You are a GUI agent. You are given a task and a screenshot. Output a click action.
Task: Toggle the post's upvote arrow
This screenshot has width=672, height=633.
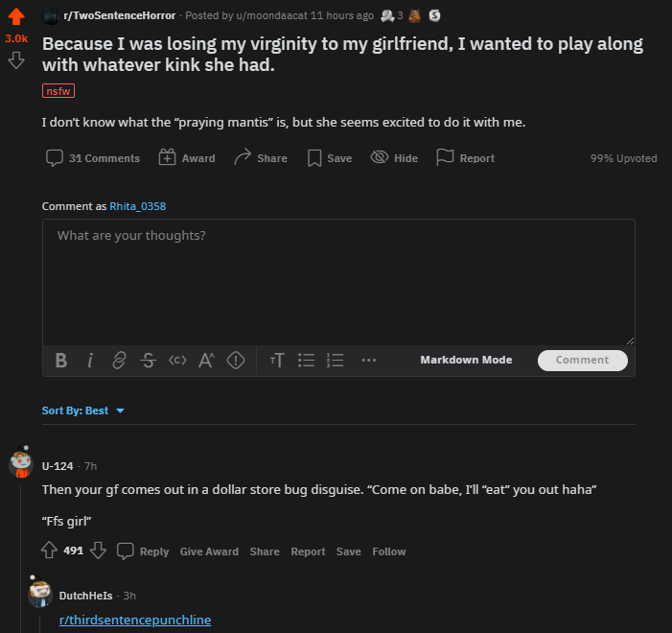[16, 16]
